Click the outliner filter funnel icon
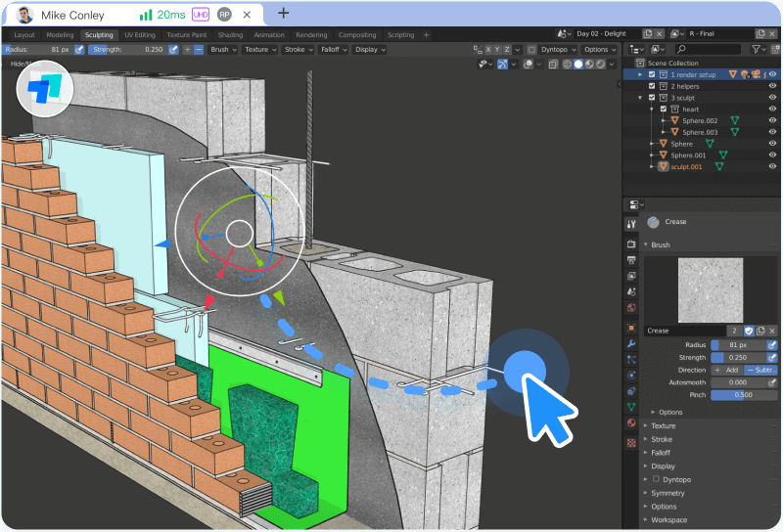This screenshot has width=783, height=532. pos(758,49)
